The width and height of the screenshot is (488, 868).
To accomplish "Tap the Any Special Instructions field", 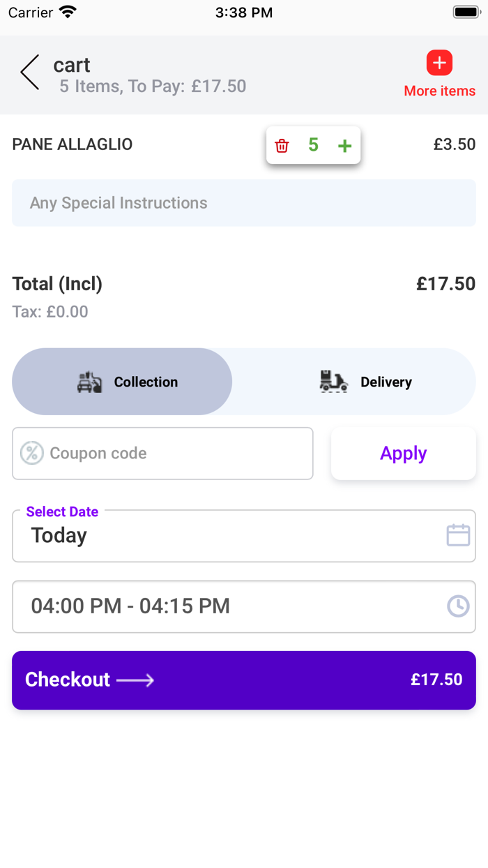I will (x=244, y=203).
